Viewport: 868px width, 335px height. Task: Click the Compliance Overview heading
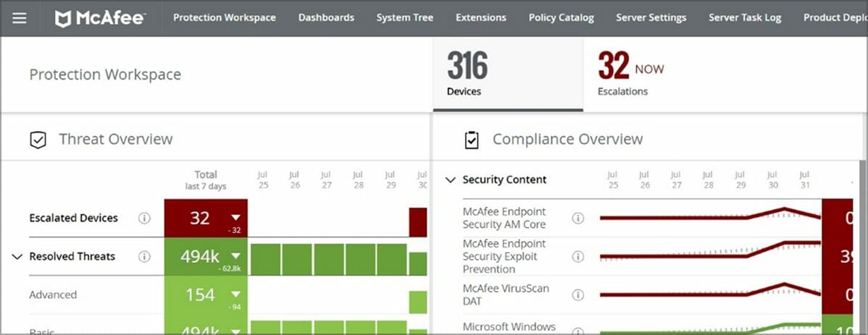click(x=568, y=140)
